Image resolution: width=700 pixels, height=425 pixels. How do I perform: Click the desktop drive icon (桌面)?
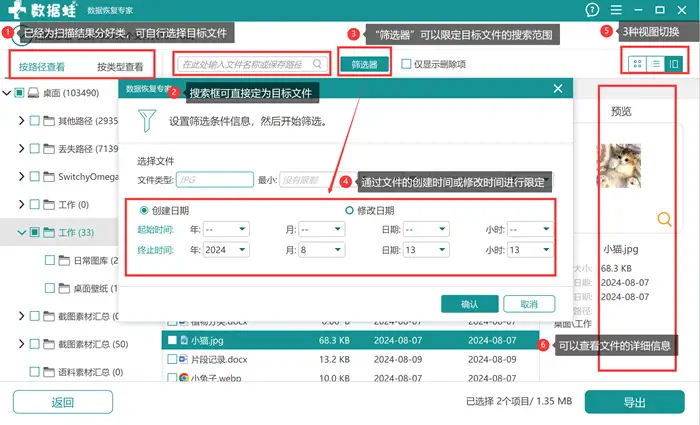click(33, 93)
